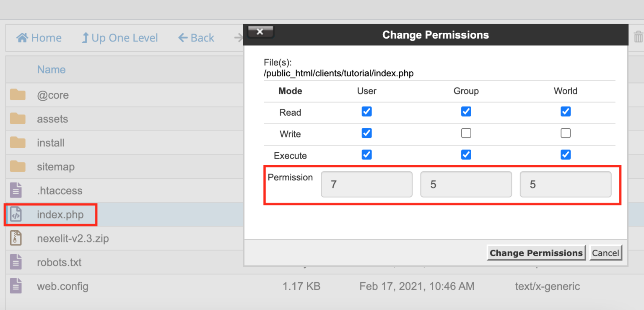Image resolution: width=644 pixels, height=310 pixels.
Task: Click the nexelit-v2.3.zip archive icon
Action: coord(16,238)
